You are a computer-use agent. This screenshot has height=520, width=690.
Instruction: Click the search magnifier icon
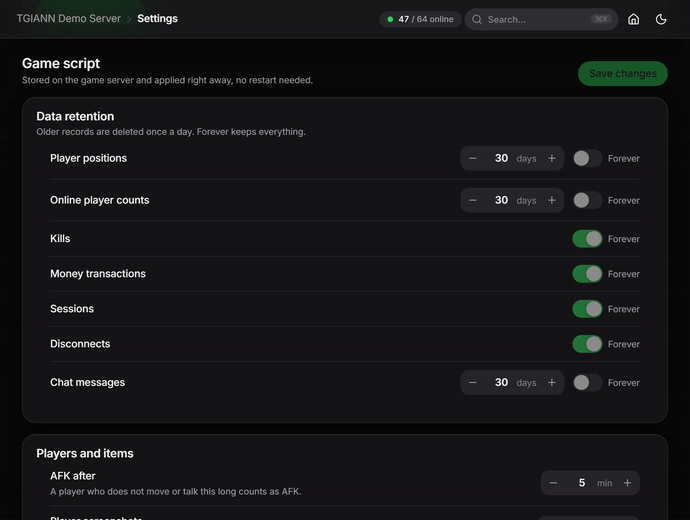(477, 19)
